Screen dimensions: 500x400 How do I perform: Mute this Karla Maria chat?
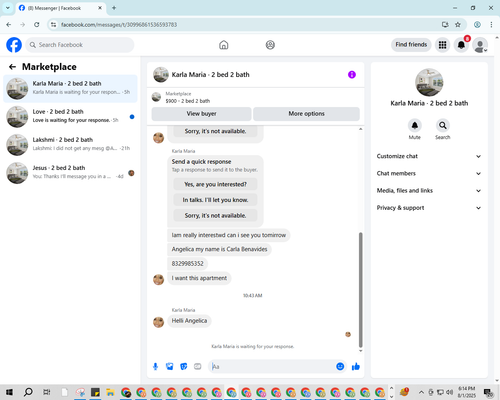(415, 126)
